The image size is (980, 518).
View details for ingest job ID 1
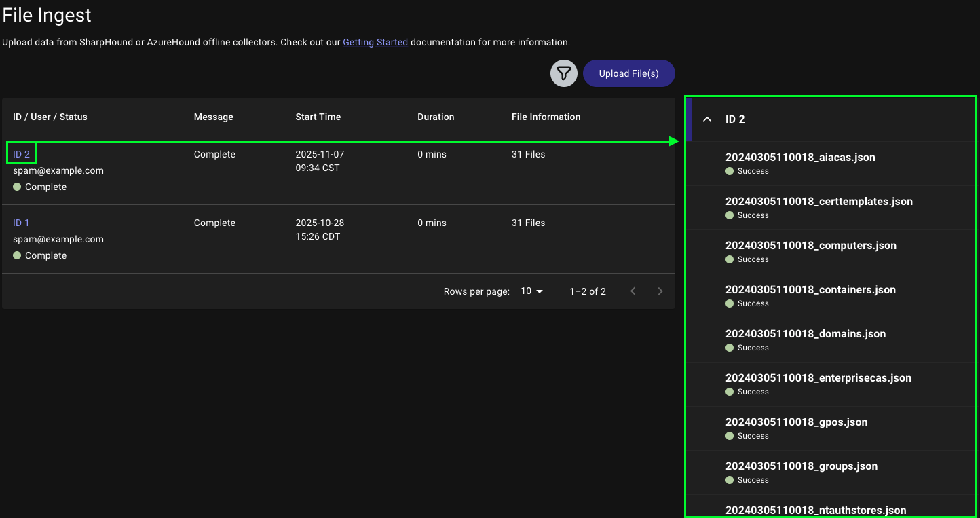[20, 222]
